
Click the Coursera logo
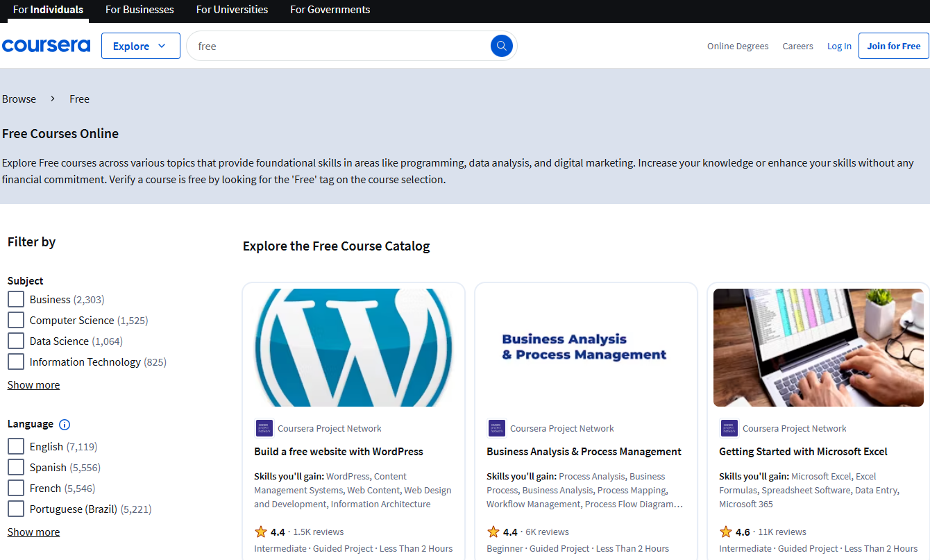(x=46, y=46)
